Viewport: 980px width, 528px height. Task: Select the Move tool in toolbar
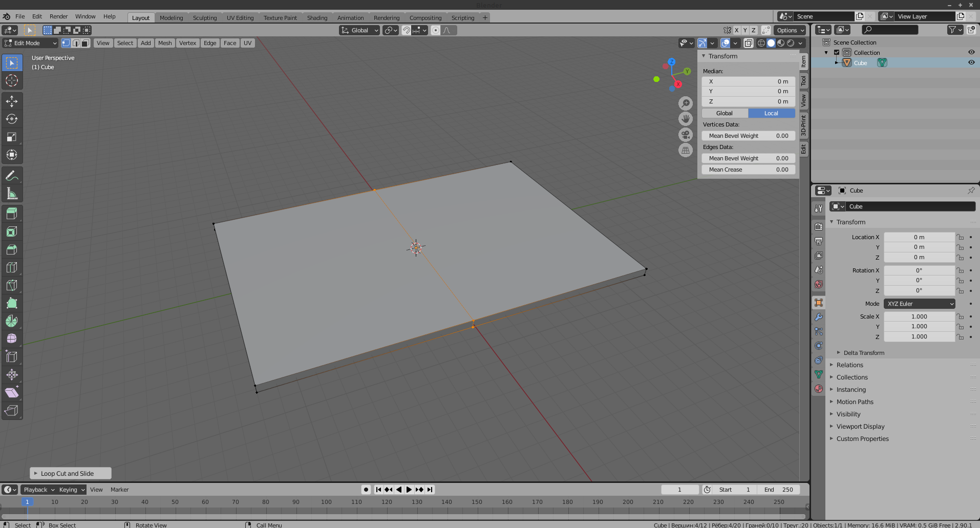coord(12,101)
